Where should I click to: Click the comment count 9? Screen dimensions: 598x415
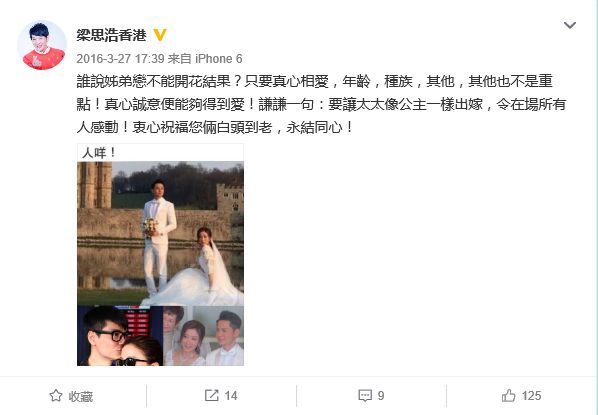(x=381, y=396)
